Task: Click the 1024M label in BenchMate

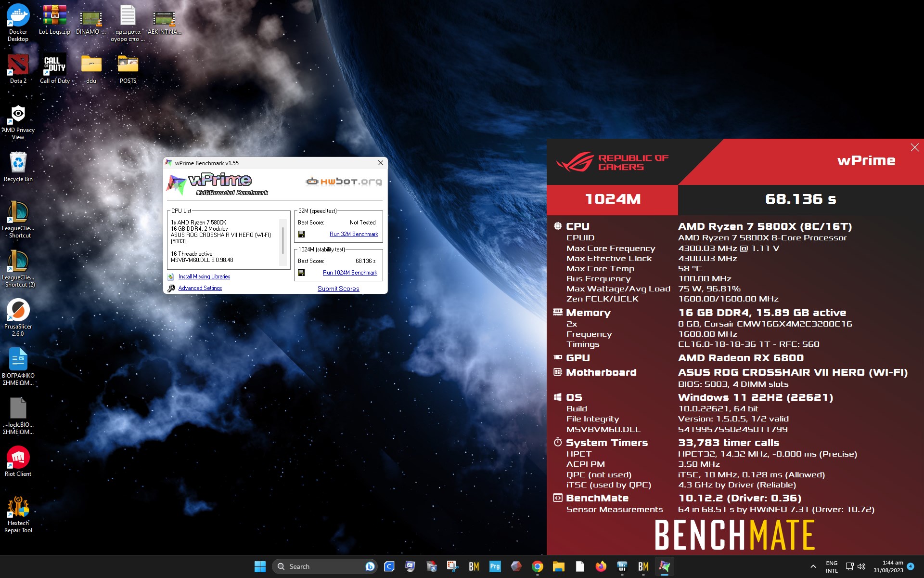Action: [x=613, y=199]
